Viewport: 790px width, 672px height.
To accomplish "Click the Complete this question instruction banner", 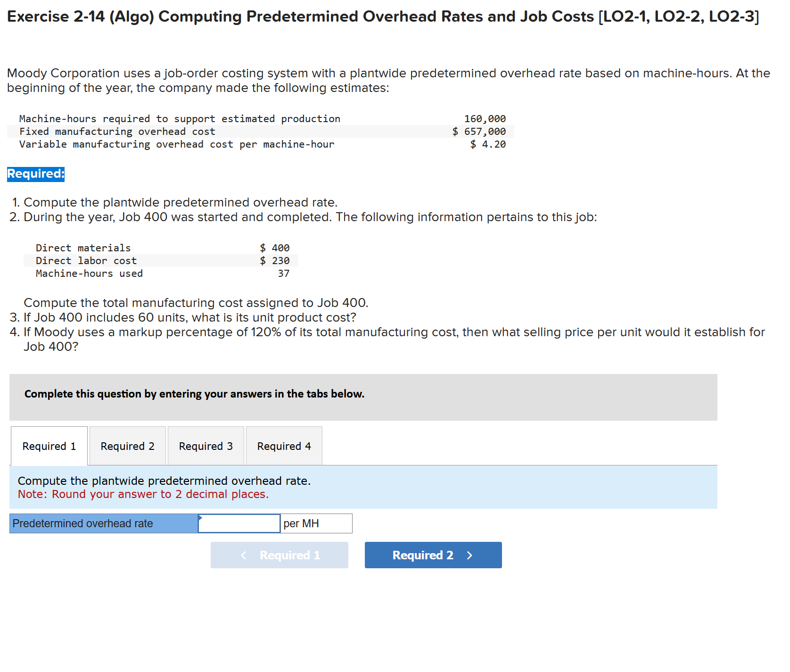I will pos(194,394).
